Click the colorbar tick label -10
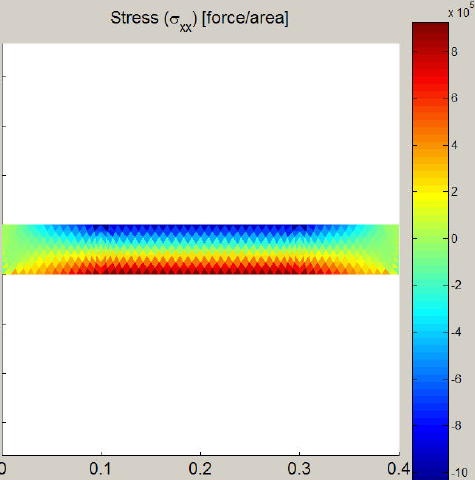The image size is (475, 480). (x=459, y=473)
